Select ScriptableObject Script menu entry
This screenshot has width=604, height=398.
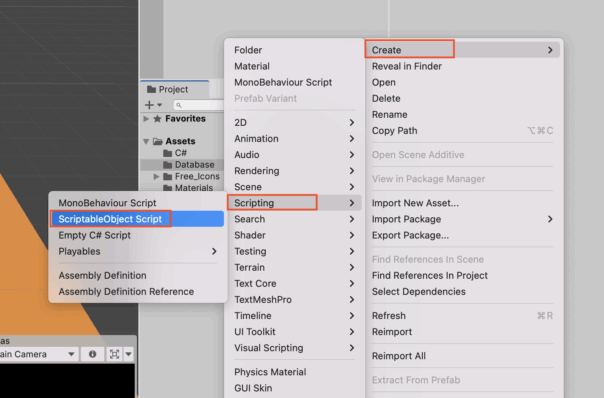(137, 219)
